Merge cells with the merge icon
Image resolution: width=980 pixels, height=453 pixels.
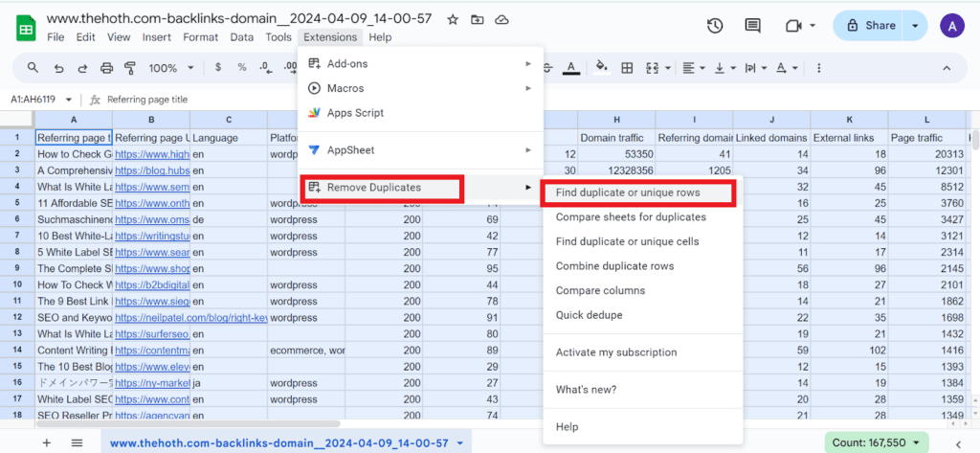(652, 68)
